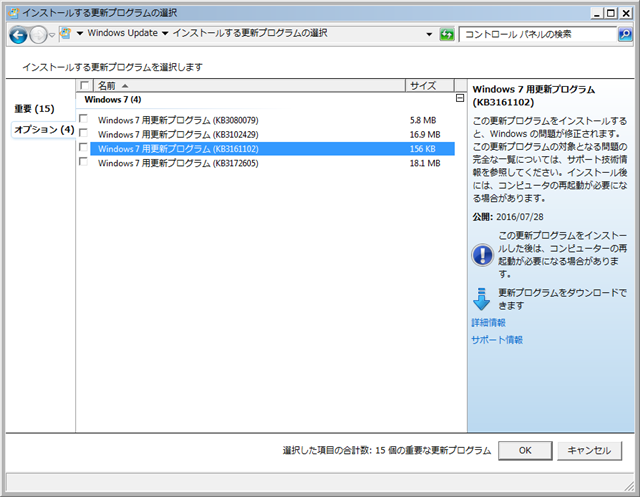Click the 18.1 MB size value
This screenshot has width=640, height=497.
point(425,163)
